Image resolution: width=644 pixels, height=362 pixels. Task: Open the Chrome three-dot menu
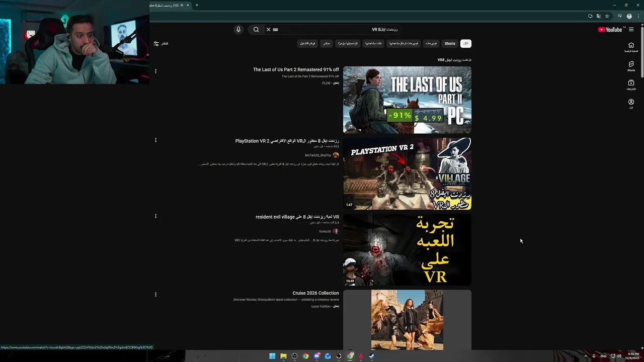click(x=638, y=16)
